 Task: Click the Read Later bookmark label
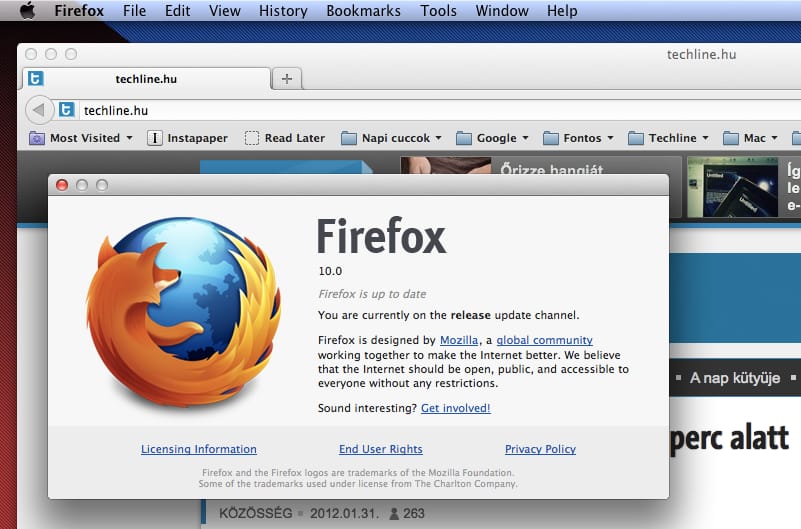pos(294,138)
